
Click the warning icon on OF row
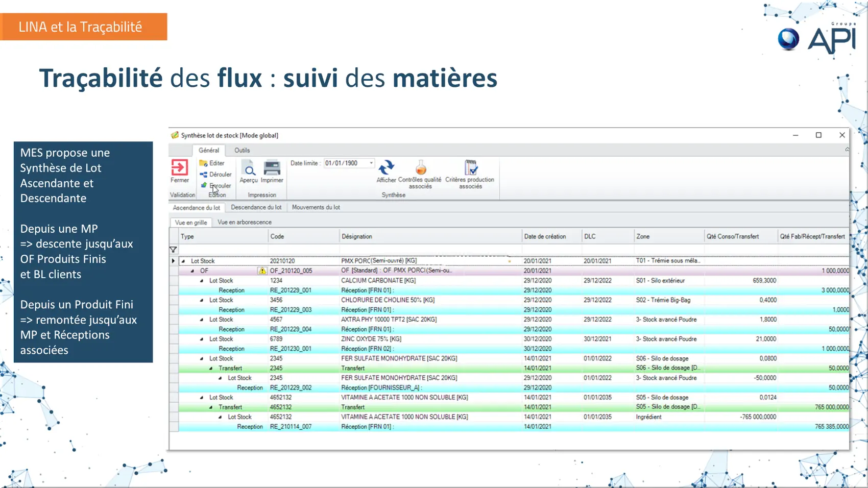coord(262,271)
